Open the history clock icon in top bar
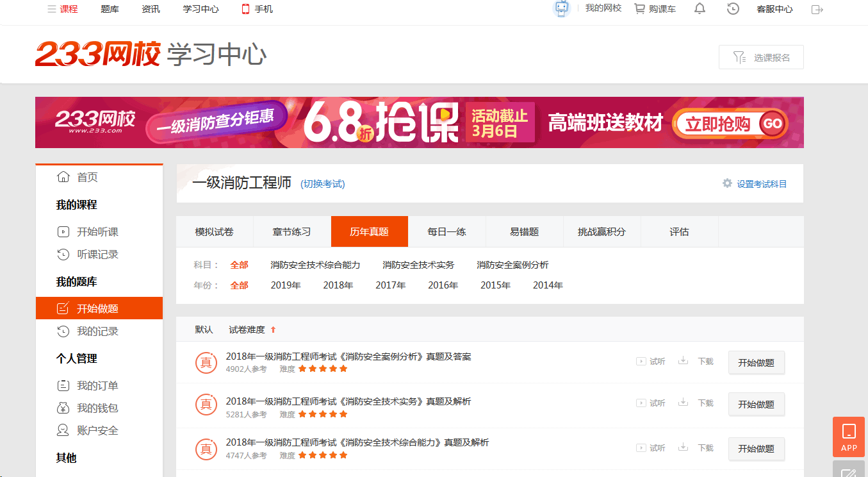 (733, 9)
